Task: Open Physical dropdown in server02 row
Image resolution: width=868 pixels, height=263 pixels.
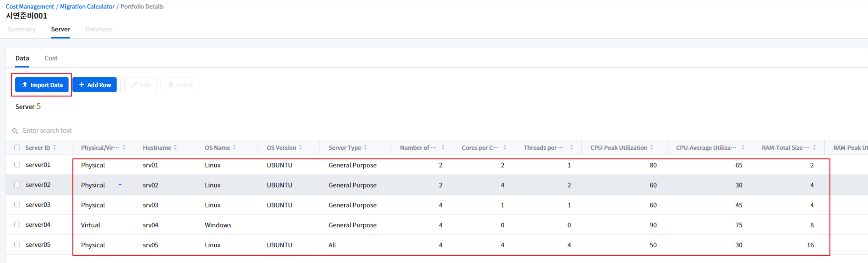Action: click(120, 185)
